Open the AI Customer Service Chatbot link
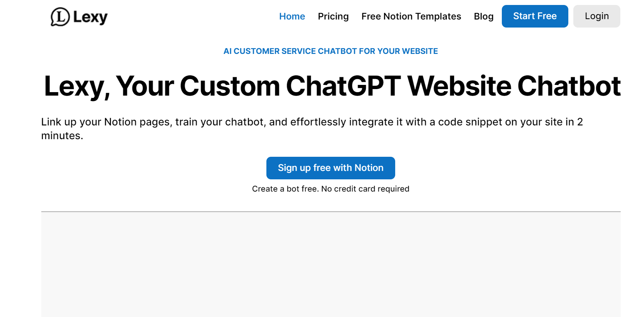This screenshot has height=317, width=644. [331, 51]
